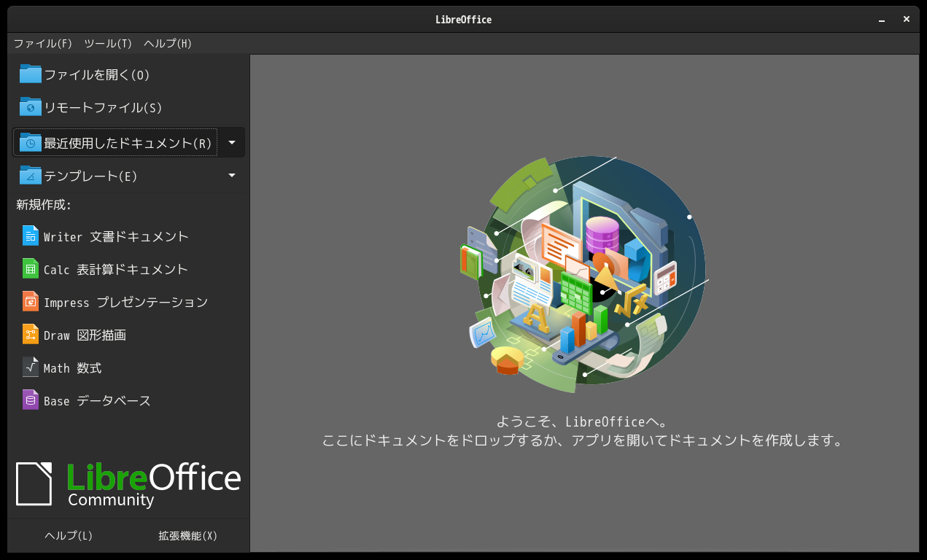
Task: Click the Draw drawing icon
Action: click(x=31, y=334)
